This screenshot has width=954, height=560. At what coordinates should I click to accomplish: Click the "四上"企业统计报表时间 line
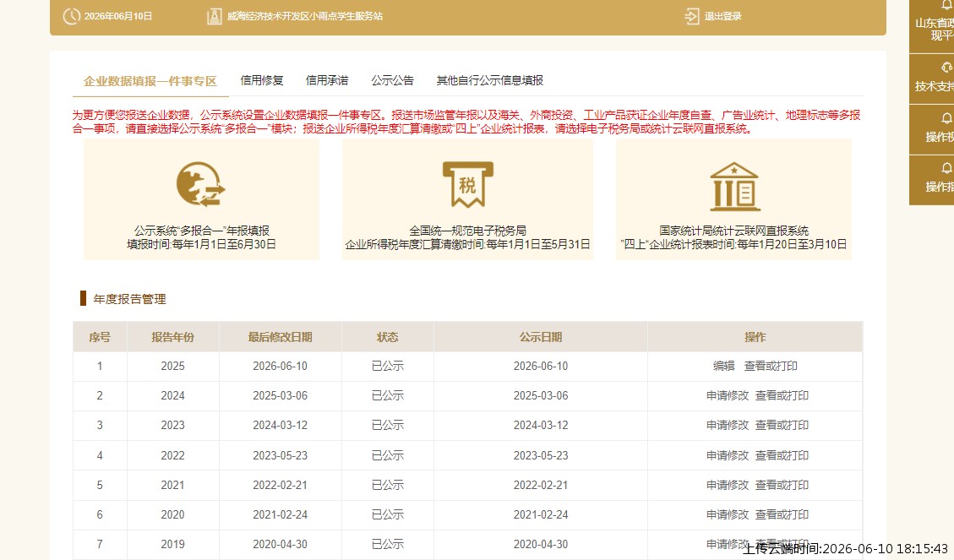(733, 244)
